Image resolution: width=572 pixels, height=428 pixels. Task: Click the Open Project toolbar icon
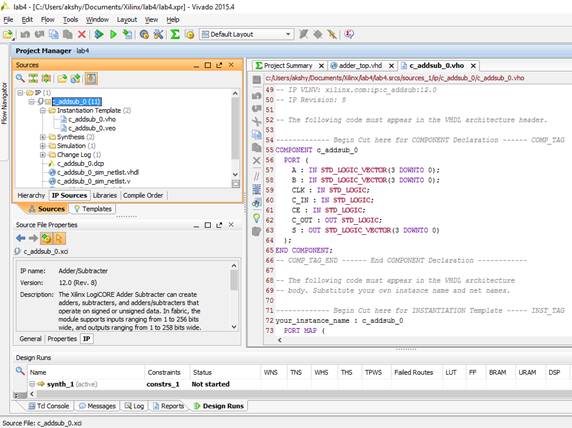(x=8, y=35)
